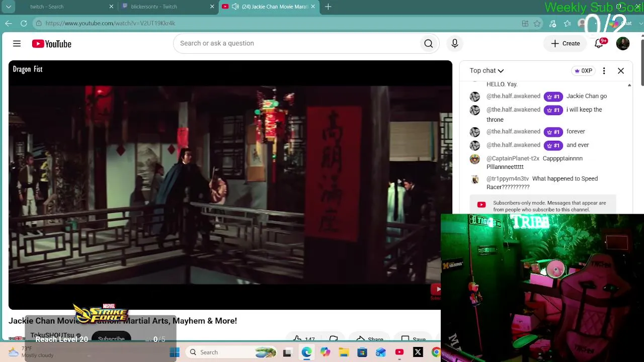View site information lock icon
This screenshot has width=644, height=362.
pos(39,23)
